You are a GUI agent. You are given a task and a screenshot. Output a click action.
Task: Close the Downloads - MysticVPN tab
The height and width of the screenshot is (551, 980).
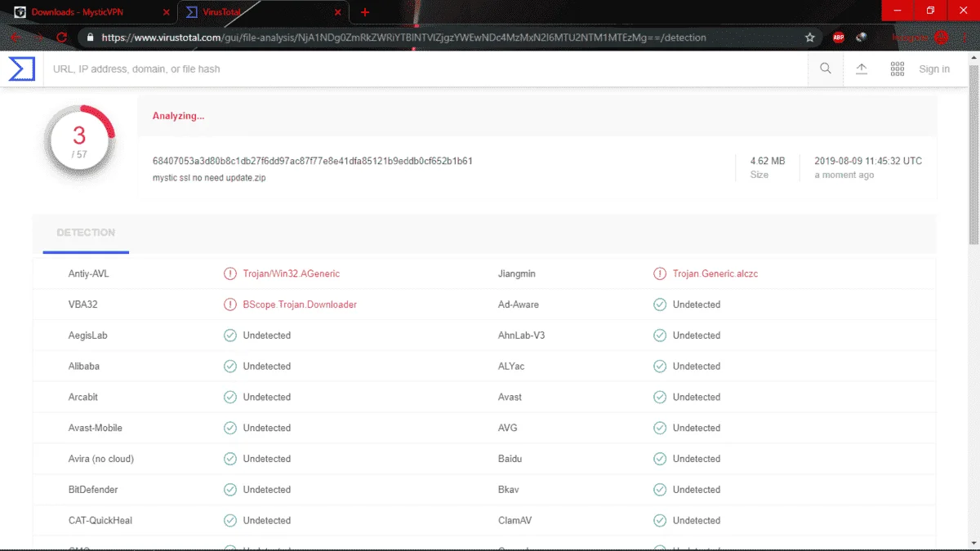pyautogui.click(x=167, y=12)
